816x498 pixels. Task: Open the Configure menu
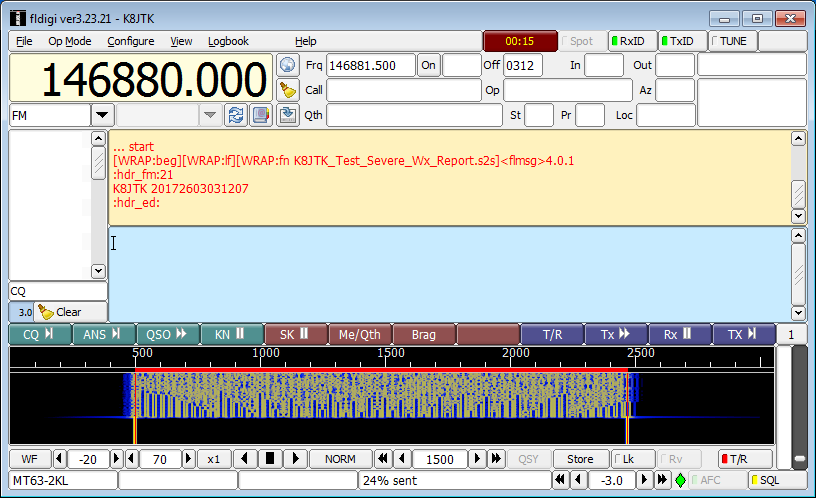131,41
